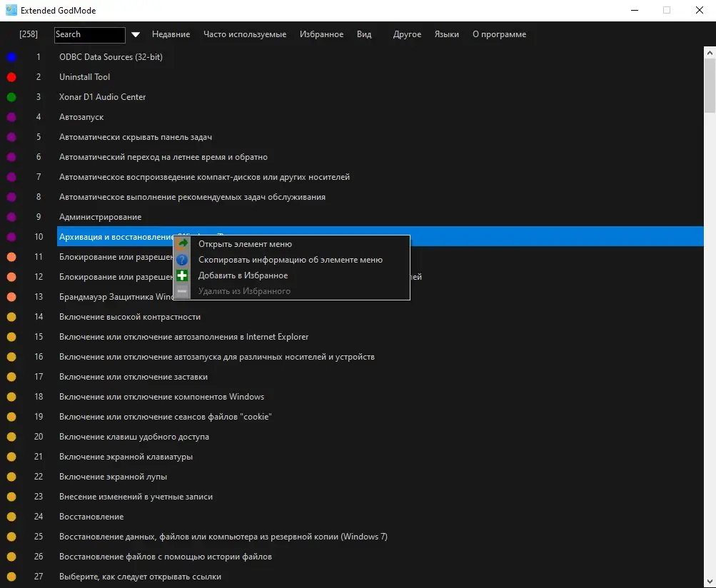Click inside the Search input field
Image resolution: width=716 pixels, height=588 pixels.
pos(89,35)
